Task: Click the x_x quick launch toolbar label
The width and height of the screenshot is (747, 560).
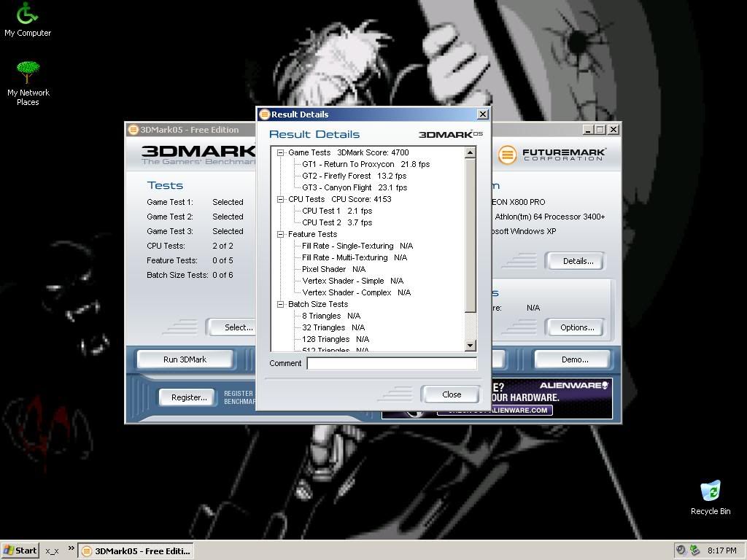Action: pyautogui.click(x=52, y=551)
